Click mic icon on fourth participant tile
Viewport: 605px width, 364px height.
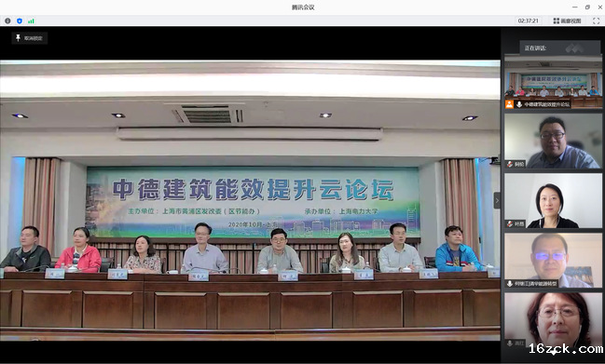(x=510, y=284)
